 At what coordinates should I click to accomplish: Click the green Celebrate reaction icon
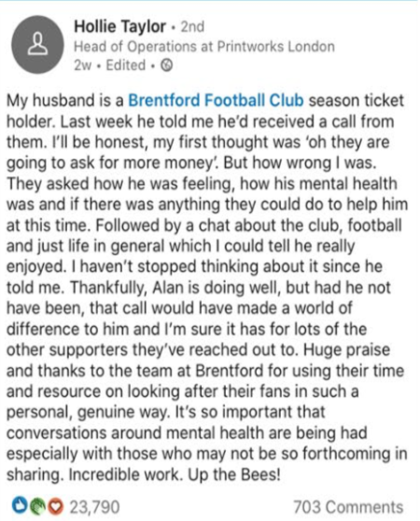[x=37, y=507]
